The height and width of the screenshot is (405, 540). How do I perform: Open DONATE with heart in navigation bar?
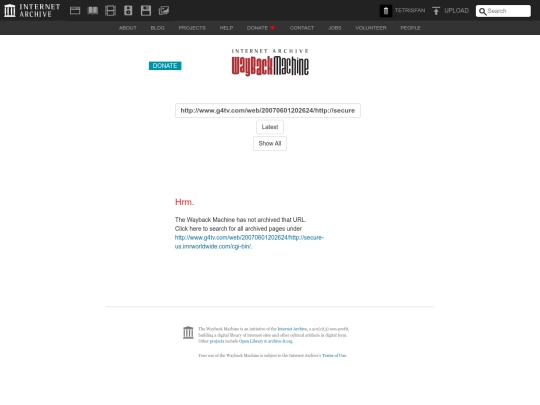point(261,28)
